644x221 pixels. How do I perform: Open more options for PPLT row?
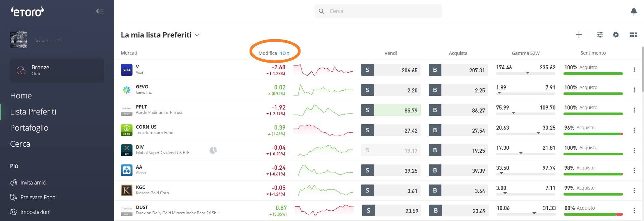click(x=634, y=110)
